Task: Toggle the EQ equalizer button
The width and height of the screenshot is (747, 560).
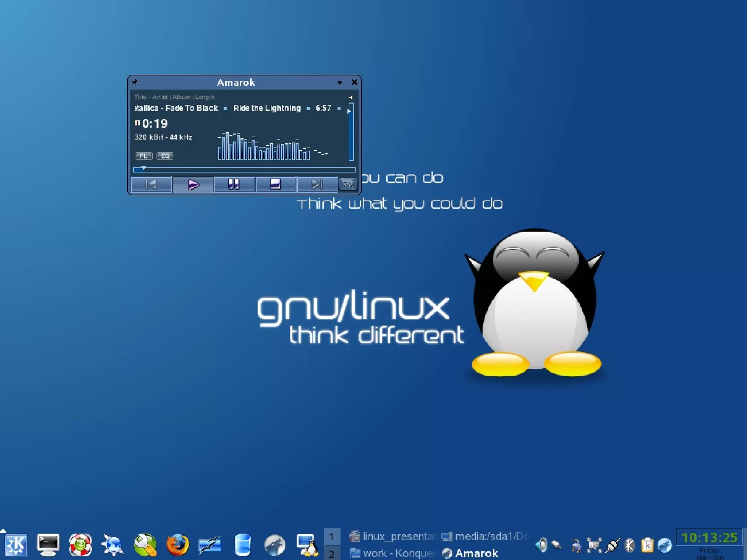Action: (165, 156)
